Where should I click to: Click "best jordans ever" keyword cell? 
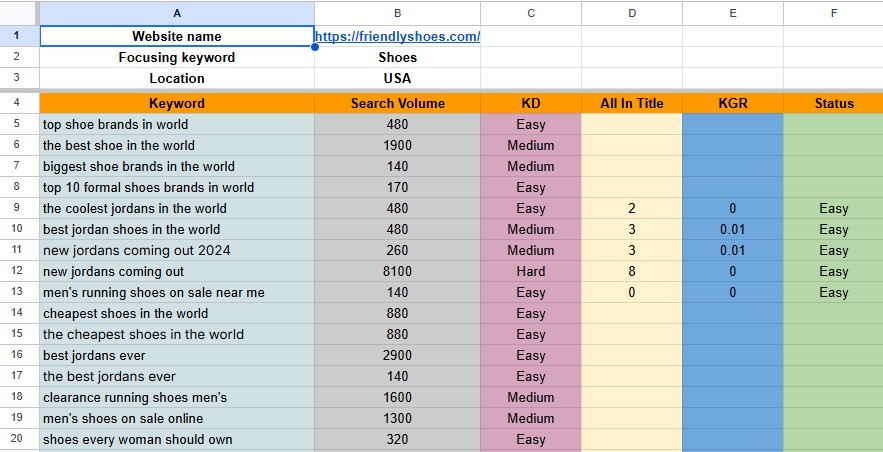(177, 355)
